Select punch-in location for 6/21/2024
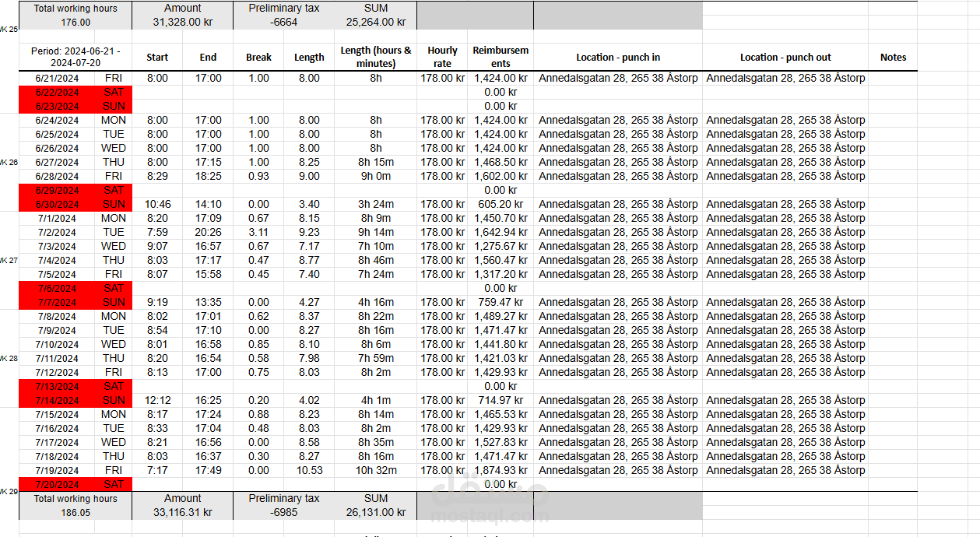Viewport: 980px width, 537px height. pos(618,78)
